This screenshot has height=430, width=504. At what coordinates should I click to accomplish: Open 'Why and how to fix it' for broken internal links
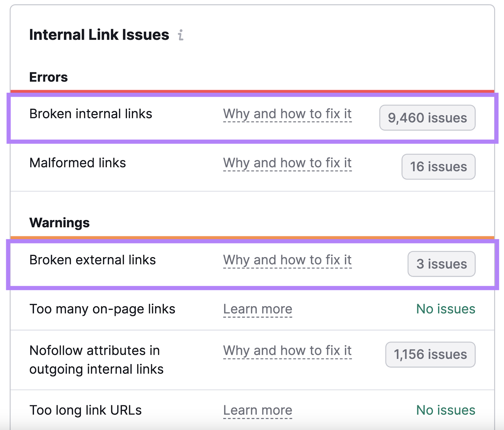tap(287, 114)
